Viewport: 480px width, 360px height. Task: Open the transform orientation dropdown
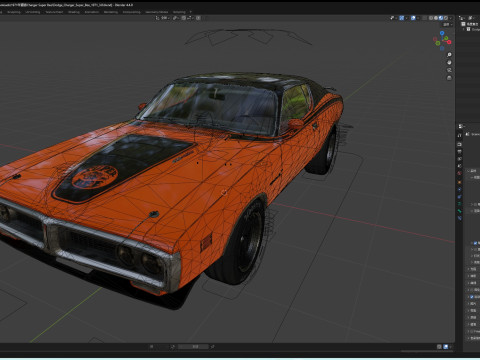[x=163, y=18]
